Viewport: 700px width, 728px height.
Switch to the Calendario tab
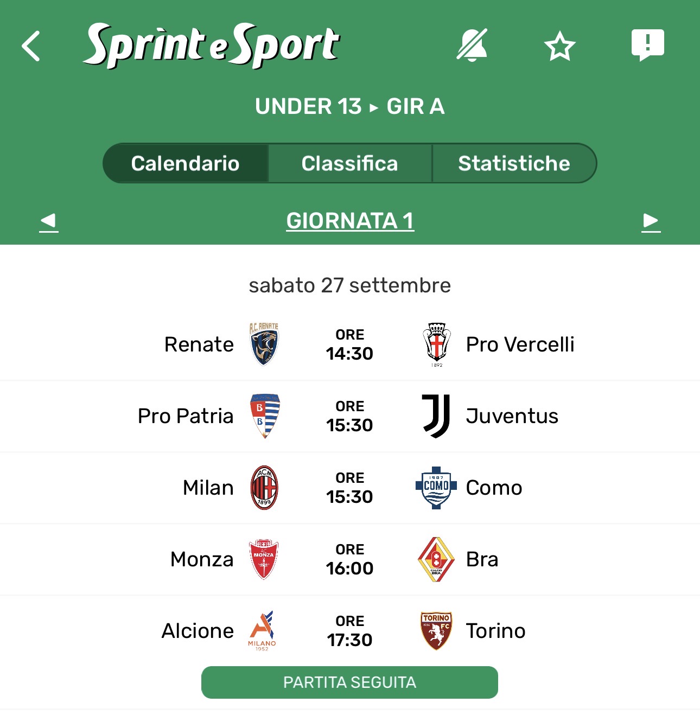coord(185,163)
